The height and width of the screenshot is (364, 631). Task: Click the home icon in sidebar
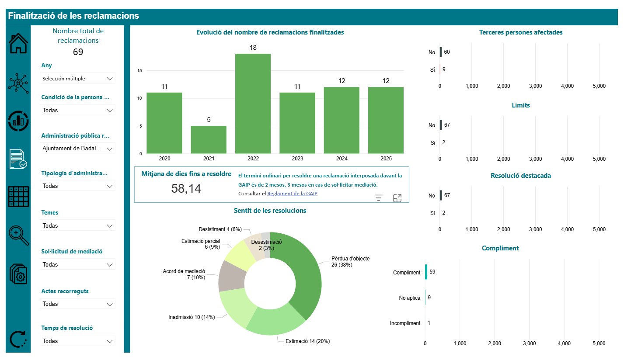(x=18, y=43)
